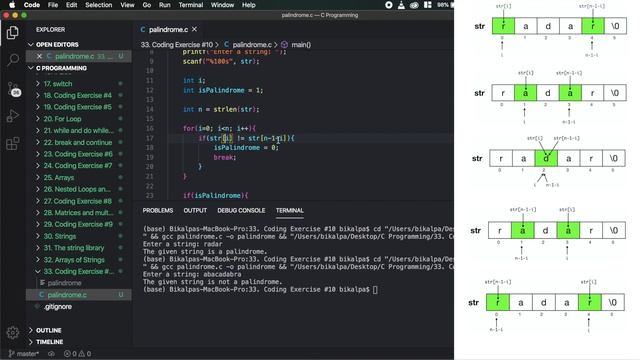Click the C file icon in breadcrumb
Viewport: 640px width, 360px height.
[226, 44]
